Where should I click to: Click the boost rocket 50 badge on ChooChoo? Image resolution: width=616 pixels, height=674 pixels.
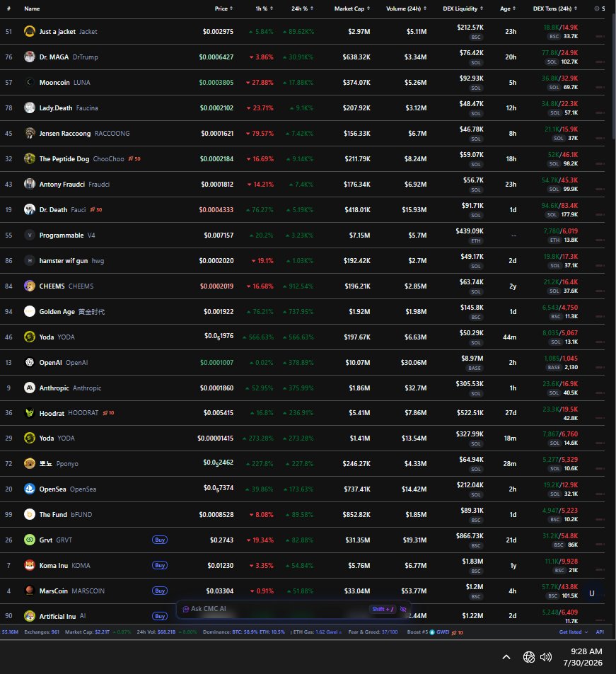(134, 158)
